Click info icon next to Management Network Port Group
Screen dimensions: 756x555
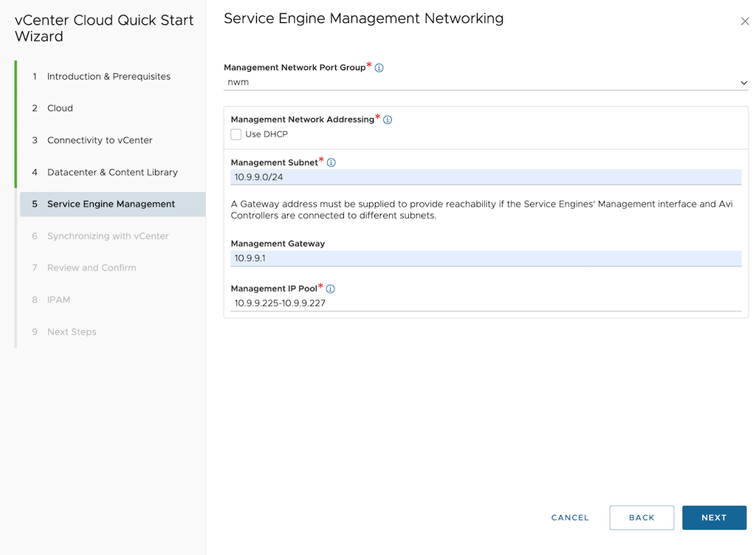[x=379, y=68]
